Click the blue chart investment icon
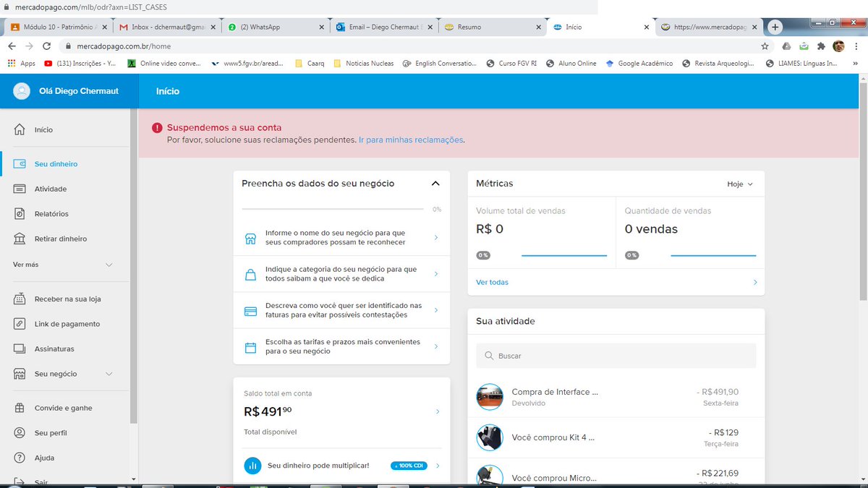This screenshot has height=488, width=868. (252, 466)
